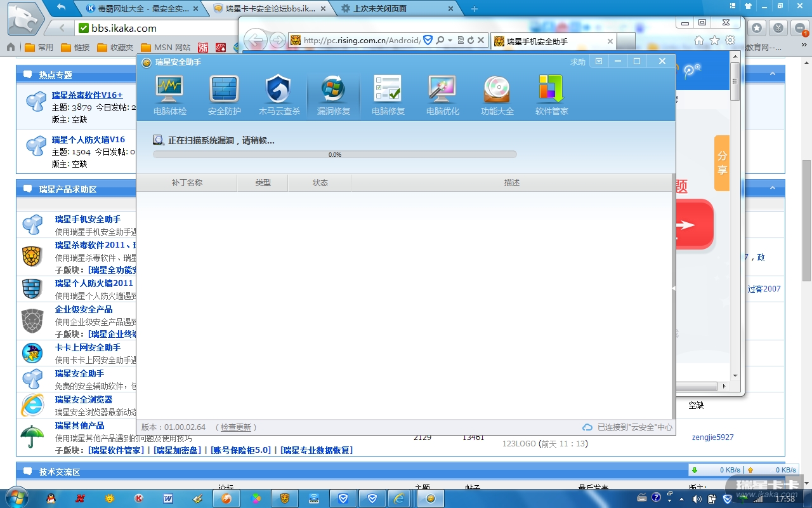Click the 描述 column header

(512, 183)
